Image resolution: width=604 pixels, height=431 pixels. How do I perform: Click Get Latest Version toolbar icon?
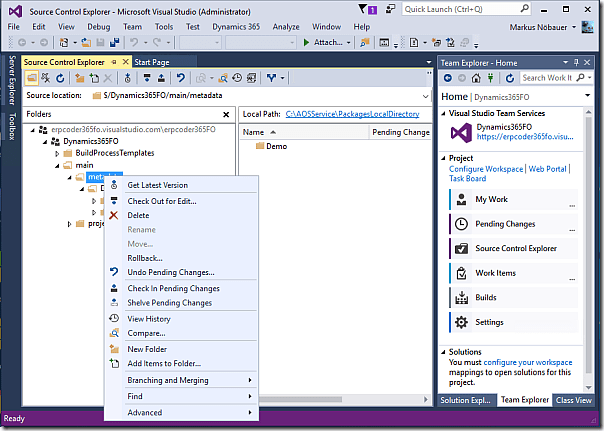click(128, 78)
